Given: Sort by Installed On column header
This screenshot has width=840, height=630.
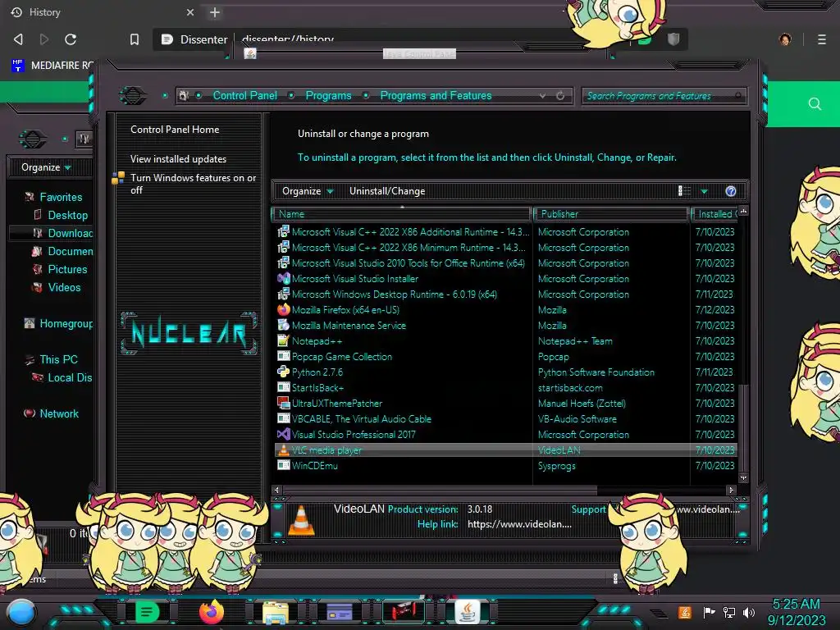Looking at the screenshot, I should 715,214.
